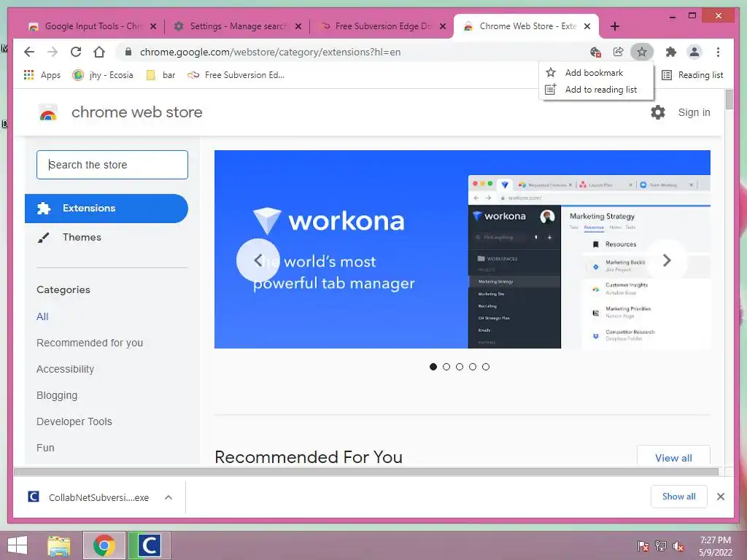The width and height of the screenshot is (747, 560).
Task: Open the bar bookmarks folder
Action: click(161, 75)
